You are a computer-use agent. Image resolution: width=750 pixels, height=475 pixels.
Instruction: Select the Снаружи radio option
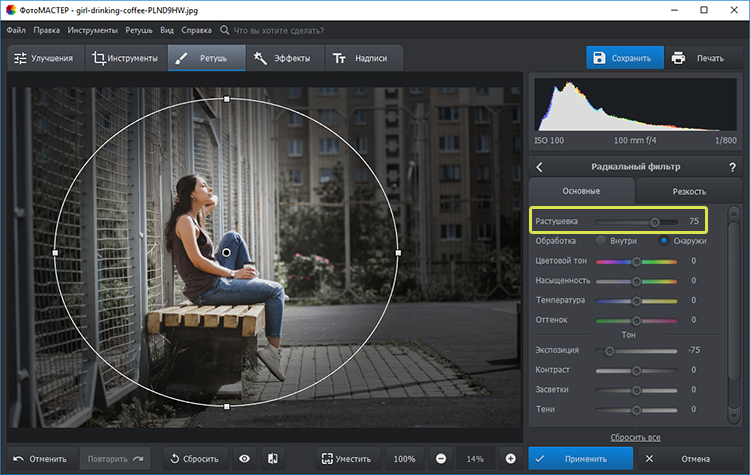click(664, 241)
